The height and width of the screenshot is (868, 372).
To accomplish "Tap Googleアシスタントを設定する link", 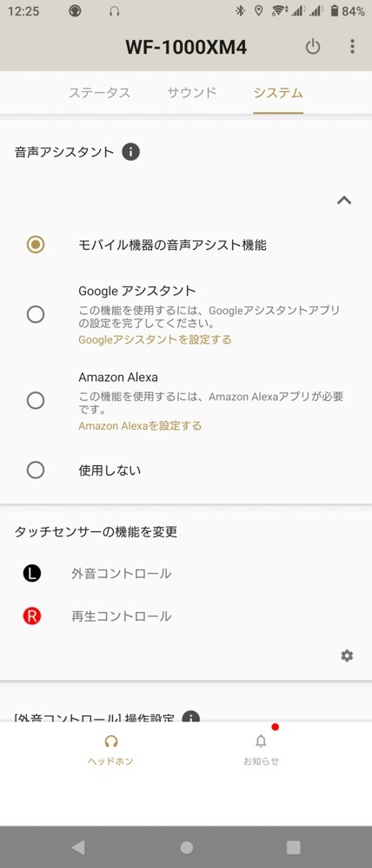I will click(156, 339).
